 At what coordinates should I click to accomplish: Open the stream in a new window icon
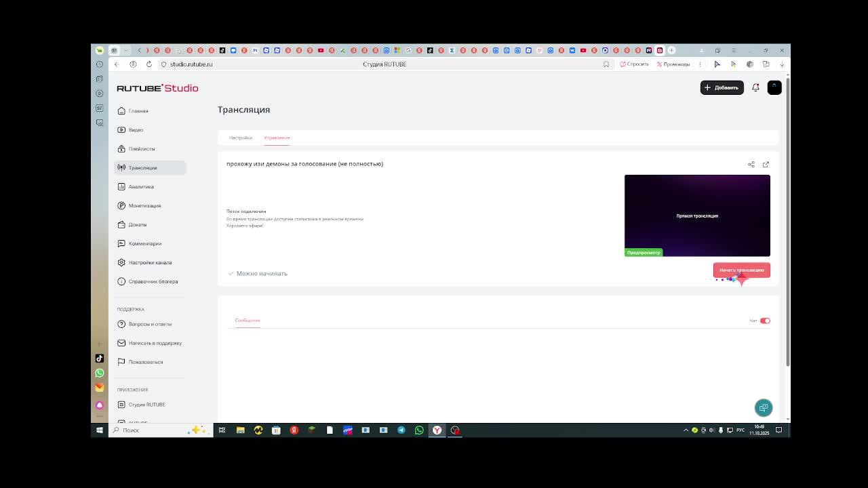[766, 165]
